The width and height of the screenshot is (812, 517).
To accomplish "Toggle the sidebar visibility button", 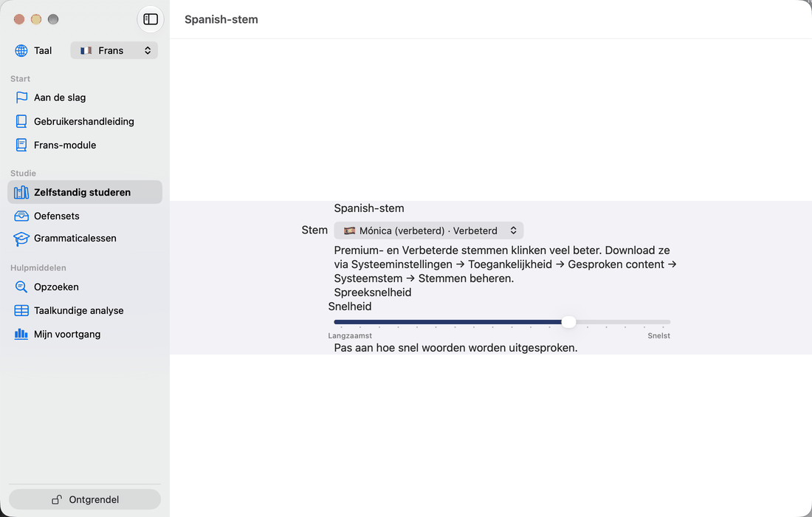I will point(150,19).
